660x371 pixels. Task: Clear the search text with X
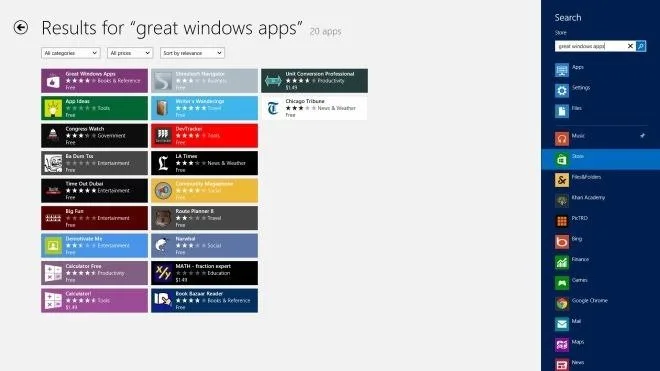pyautogui.click(x=631, y=46)
